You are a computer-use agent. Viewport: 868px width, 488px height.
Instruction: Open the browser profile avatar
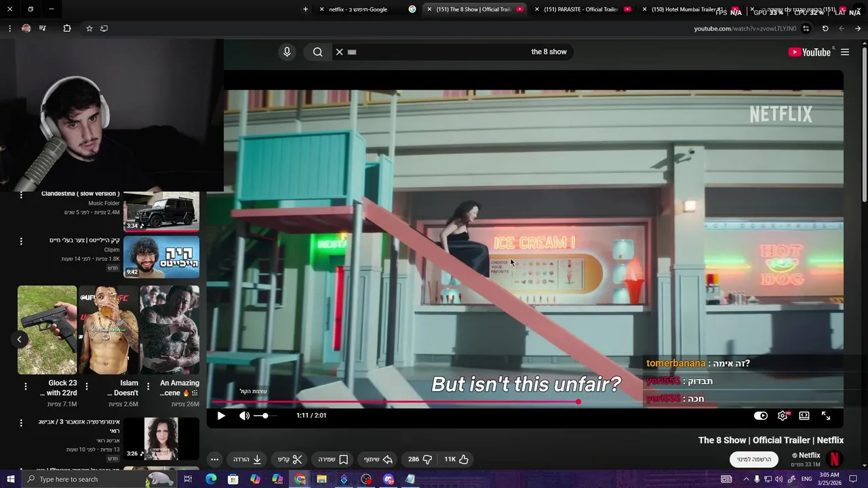click(26, 28)
